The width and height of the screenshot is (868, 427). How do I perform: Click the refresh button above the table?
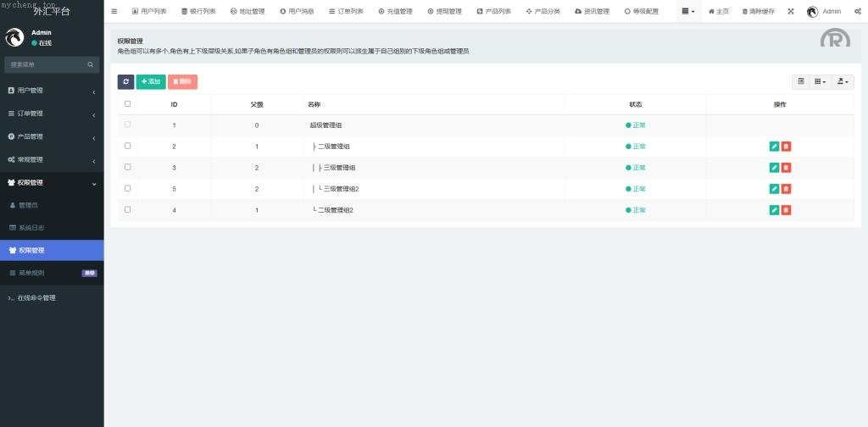(x=125, y=81)
